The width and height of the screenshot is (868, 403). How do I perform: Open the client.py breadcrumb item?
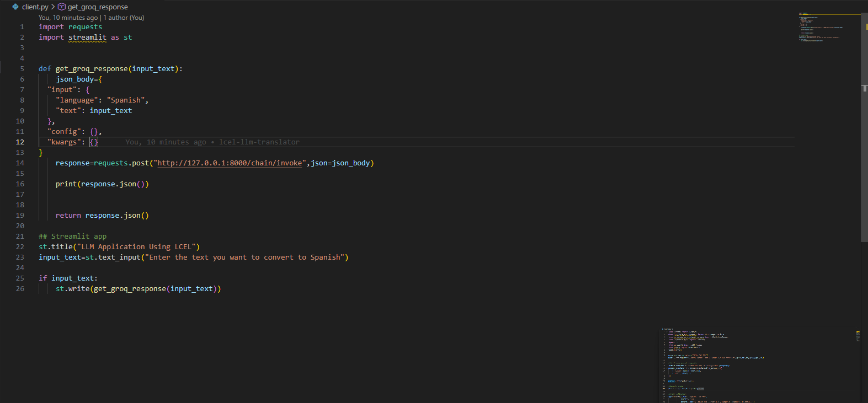[35, 7]
